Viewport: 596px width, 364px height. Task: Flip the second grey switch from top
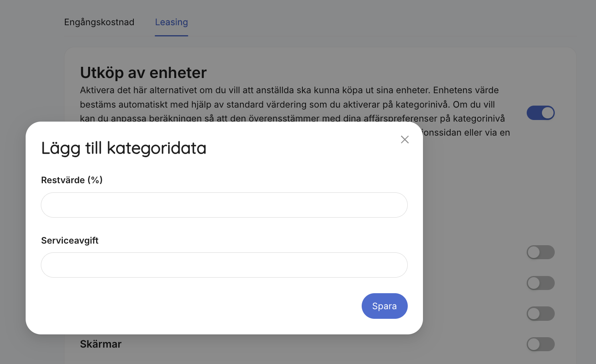click(x=540, y=283)
